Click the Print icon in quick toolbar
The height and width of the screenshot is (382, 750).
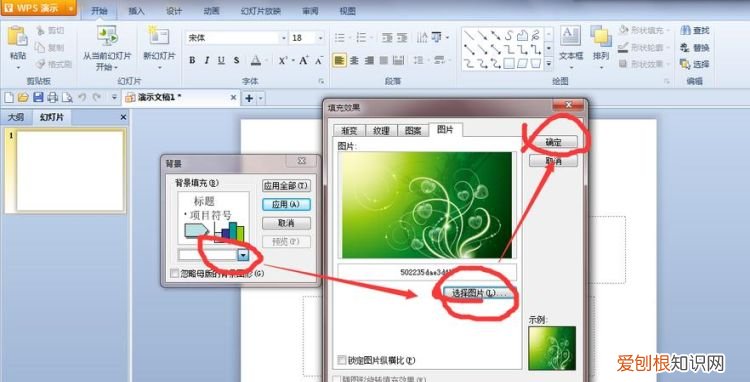point(52,98)
